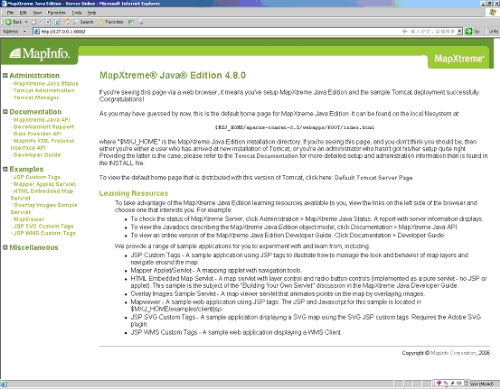This screenshot has height=389, width=500.
Task: Click the status bar zone indicator
Action: [482, 384]
